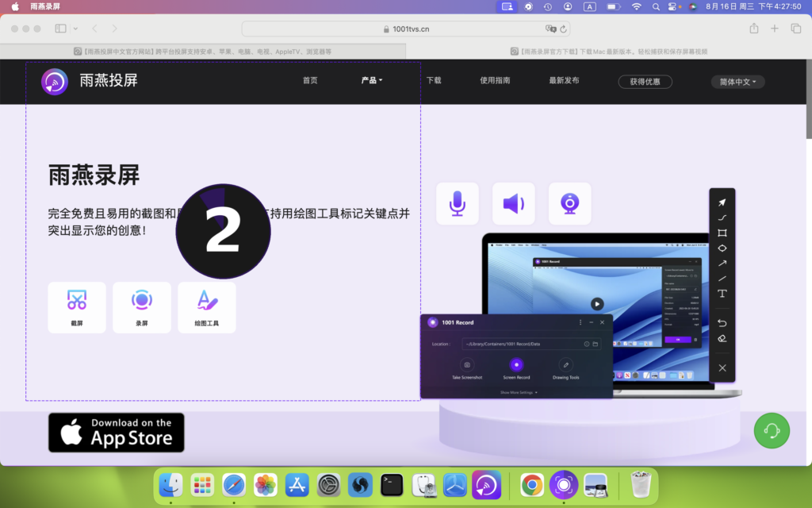Select the 录屏 screen recording card
Screen dimensions: 812x508
click(x=142, y=307)
